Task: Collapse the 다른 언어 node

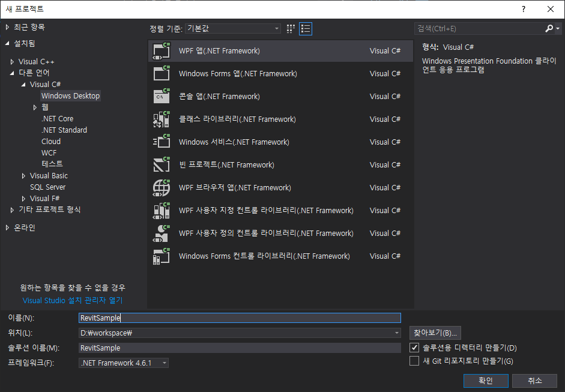Action: click(x=12, y=73)
